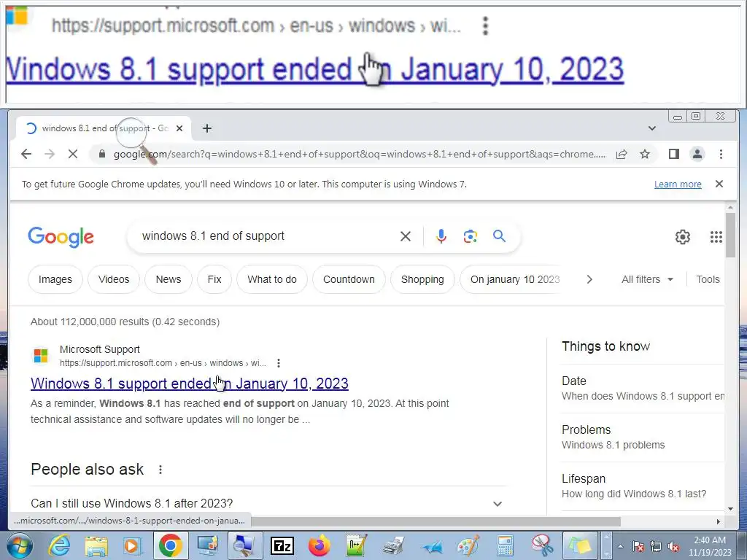
Task: Filter results by News
Action: click(169, 279)
